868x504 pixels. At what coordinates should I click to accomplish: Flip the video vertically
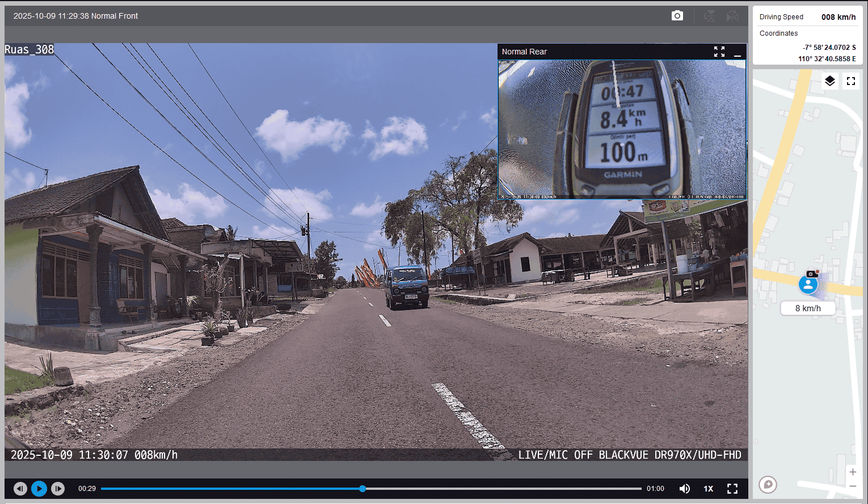click(x=709, y=16)
